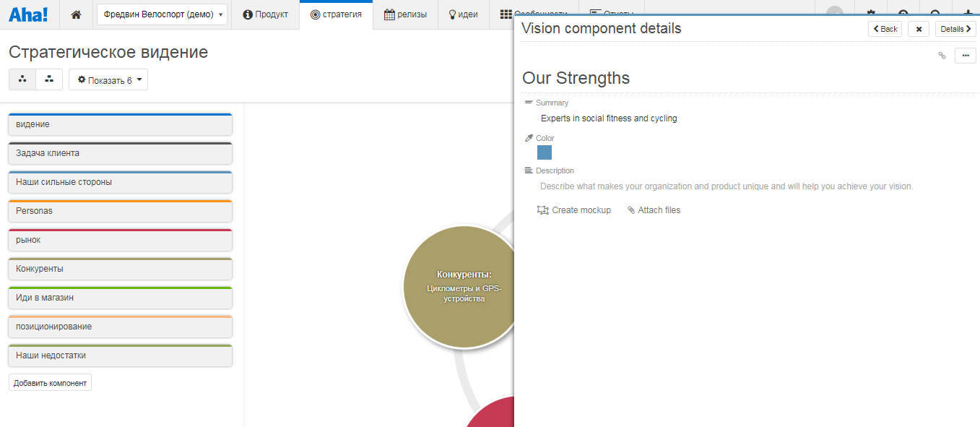980x427 pixels.
Task: Expand the Показать 6 dropdown
Action: point(108,80)
